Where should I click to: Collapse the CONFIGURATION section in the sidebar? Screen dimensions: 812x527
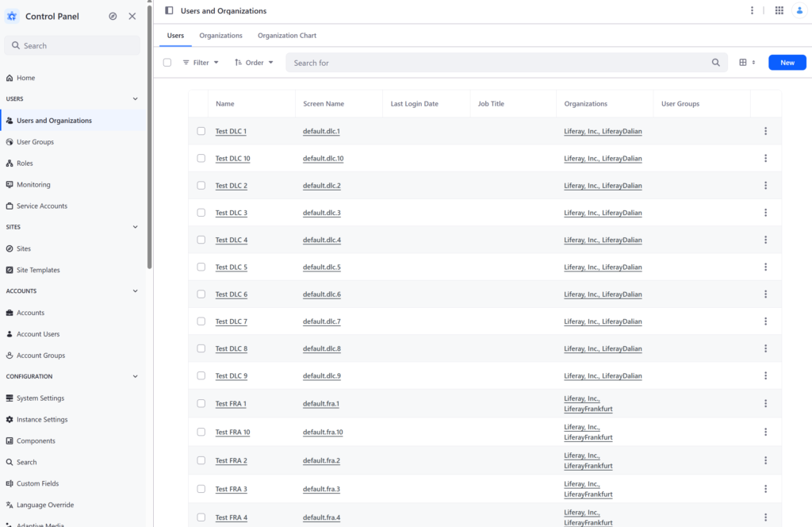coord(135,377)
